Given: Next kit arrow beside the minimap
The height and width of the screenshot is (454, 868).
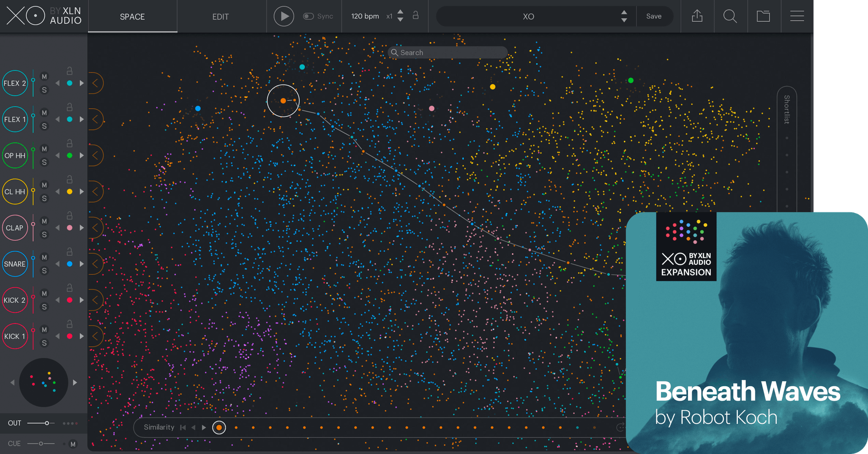Looking at the screenshot, I should point(75,383).
